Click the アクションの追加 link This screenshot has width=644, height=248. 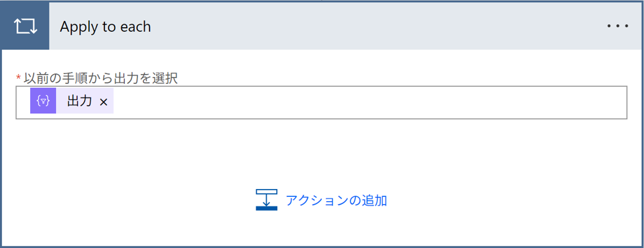(x=336, y=200)
